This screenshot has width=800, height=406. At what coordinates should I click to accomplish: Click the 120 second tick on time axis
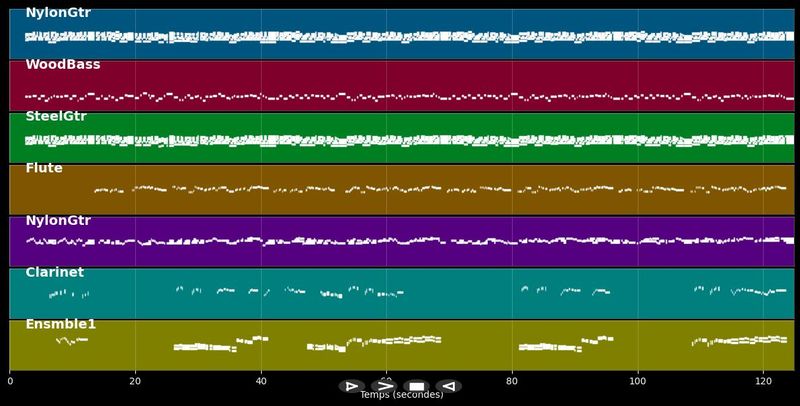[x=763, y=380]
